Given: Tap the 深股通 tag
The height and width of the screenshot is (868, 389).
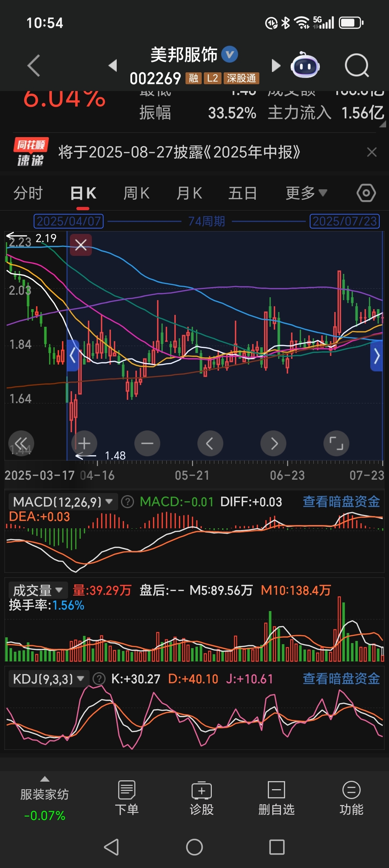Looking at the screenshot, I should pyautogui.click(x=241, y=78).
